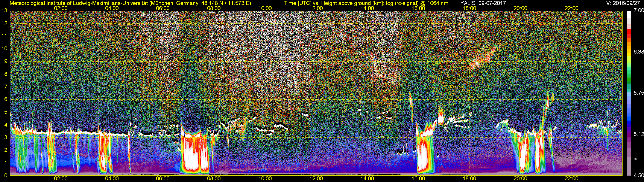Viewport: 644px width, 182px height.
Task: Click the Meteorological Institute Ludwig-Maximilians-Universität title text
Action: (x=131, y=3)
